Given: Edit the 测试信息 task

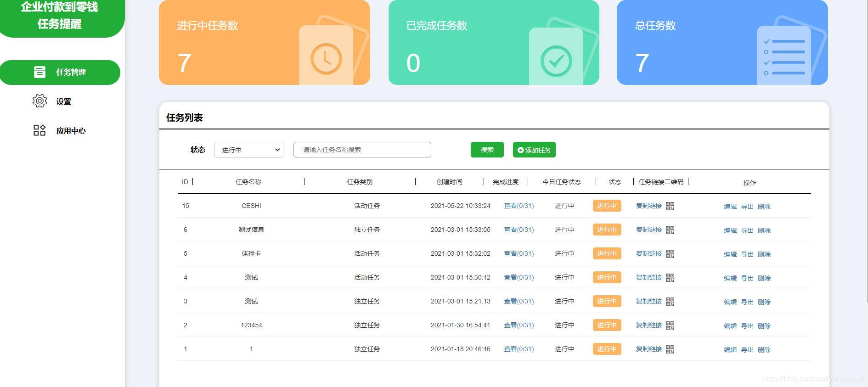Looking at the screenshot, I should point(730,230).
